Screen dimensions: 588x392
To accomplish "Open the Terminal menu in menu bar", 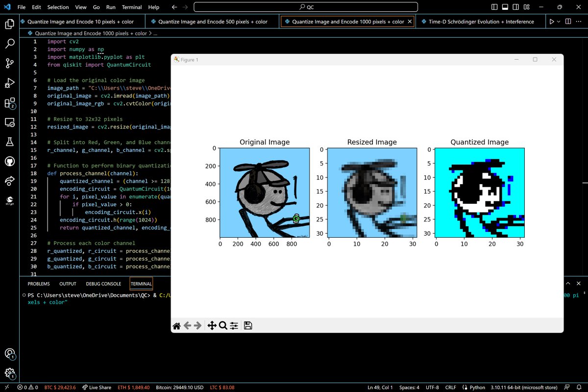I will tap(132, 7).
